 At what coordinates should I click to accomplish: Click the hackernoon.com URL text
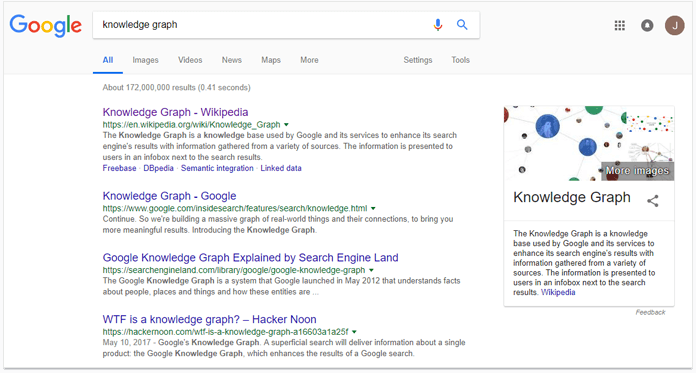point(225,332)
